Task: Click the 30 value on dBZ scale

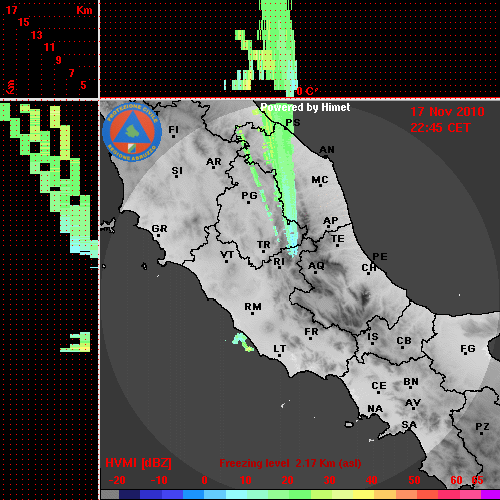Action: [330, 480]
